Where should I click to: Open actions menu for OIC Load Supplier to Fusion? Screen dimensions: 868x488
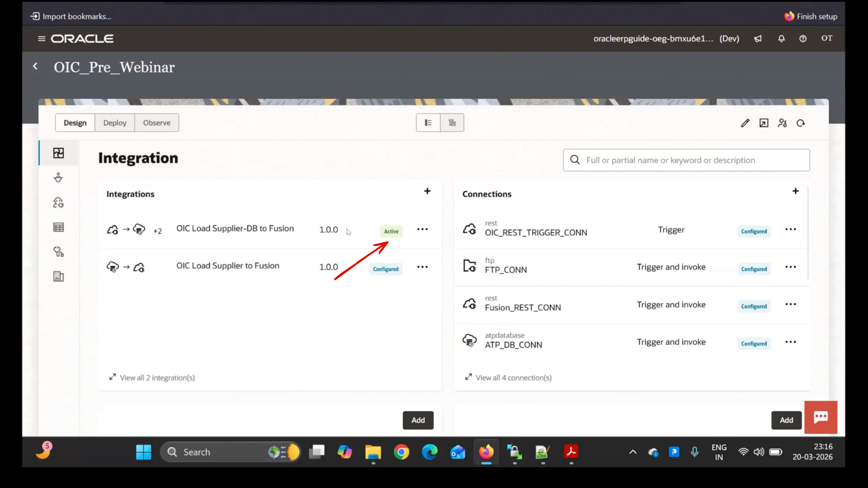tap(422, 267)
